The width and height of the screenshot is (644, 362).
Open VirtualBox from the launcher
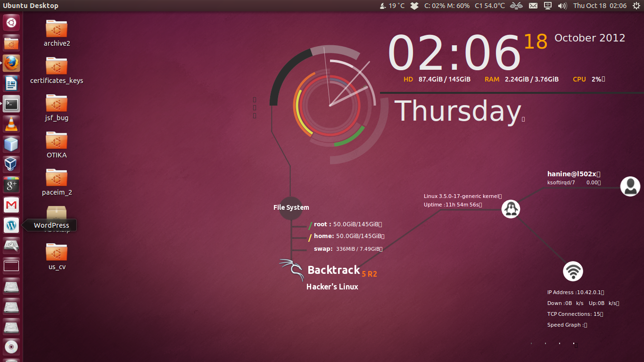click(11, 164)
